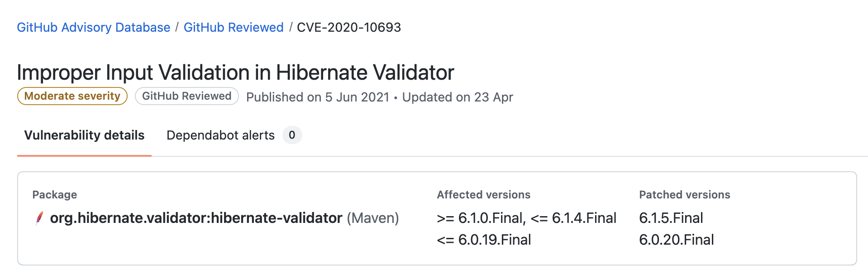Click patched version 6.0.20.Final
Image resolution: width=868 pixels, height=280 pixels.
coord(676,240)
